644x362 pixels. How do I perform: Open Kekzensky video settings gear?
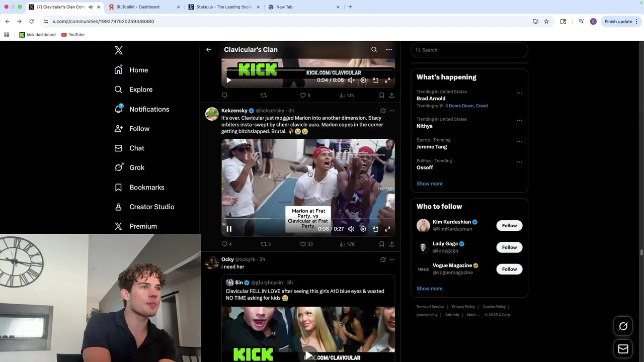(363, 229)
